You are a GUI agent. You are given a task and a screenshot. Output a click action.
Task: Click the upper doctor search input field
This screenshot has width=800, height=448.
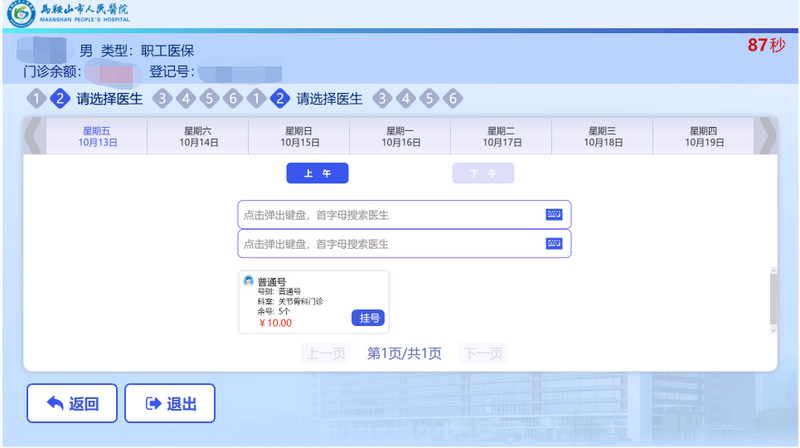(404, 214)
